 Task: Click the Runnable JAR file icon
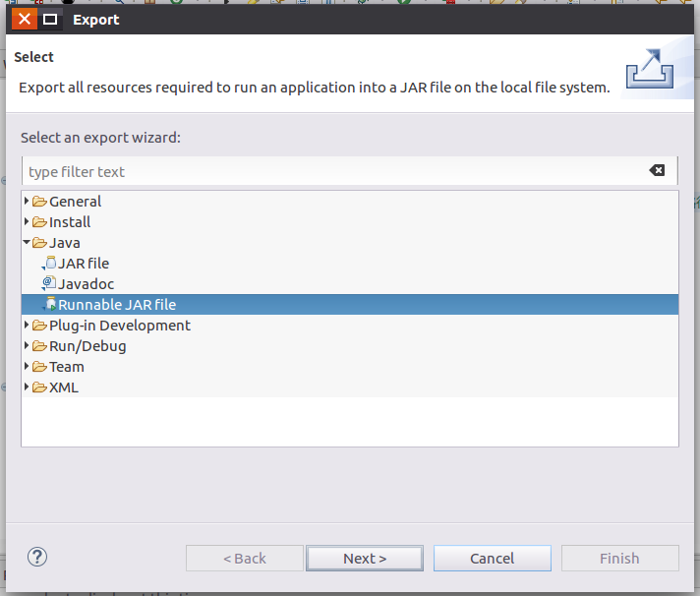point(50,305)
